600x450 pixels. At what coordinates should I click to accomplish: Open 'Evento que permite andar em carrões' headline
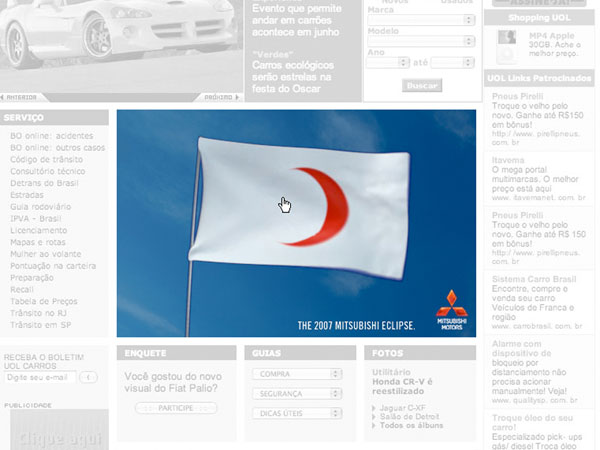point(297,20)
